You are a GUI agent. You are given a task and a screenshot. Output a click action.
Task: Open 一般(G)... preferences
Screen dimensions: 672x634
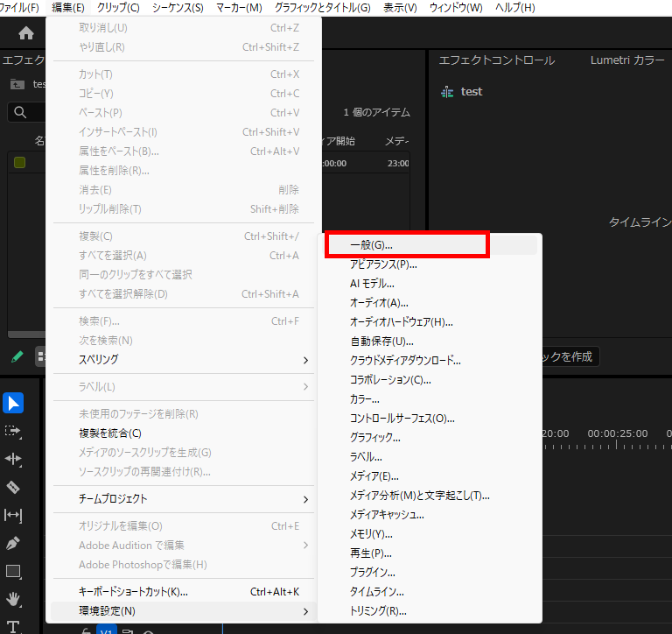click(430, 245)
